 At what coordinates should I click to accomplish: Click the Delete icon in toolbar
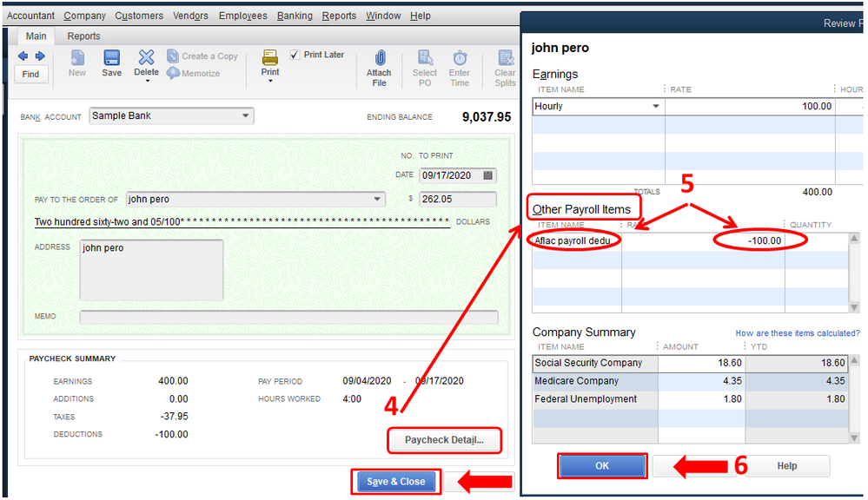146,57
